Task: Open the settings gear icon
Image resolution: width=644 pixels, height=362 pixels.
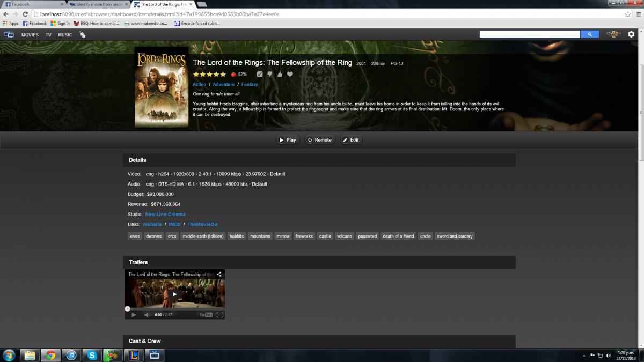Action: pyautogui.click(x=631, y=34)
